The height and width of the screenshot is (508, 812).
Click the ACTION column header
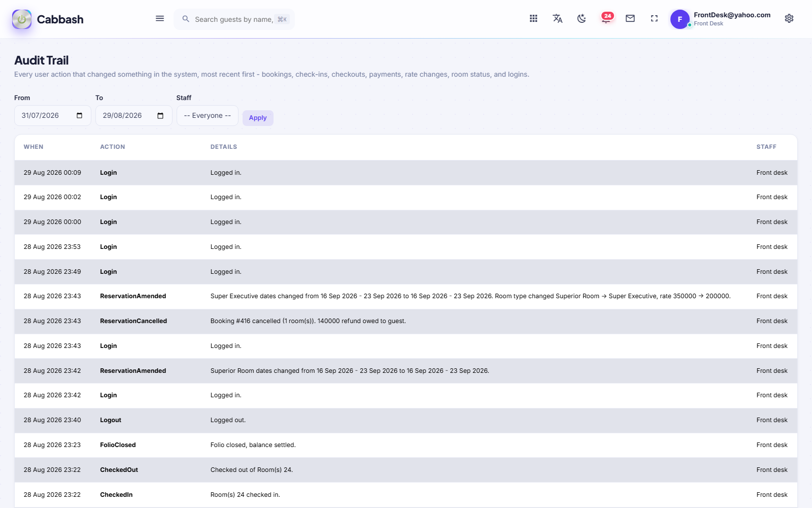(112, 147)
